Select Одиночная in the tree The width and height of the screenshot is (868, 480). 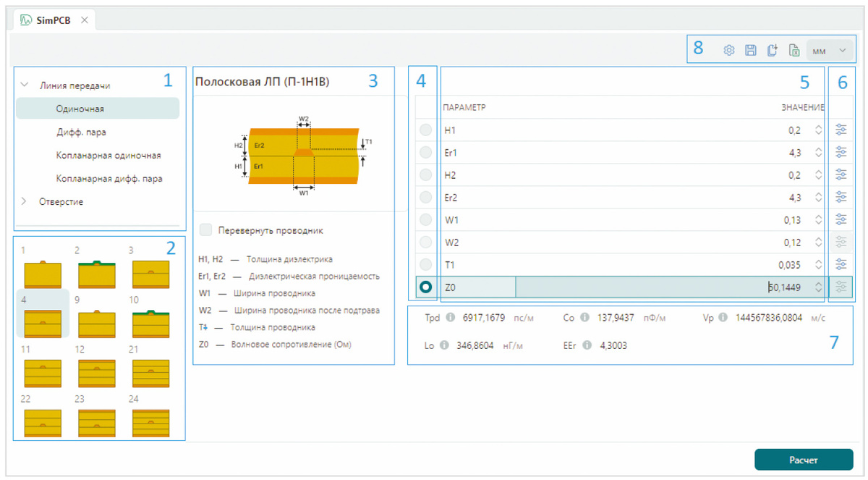coord(98,109)
